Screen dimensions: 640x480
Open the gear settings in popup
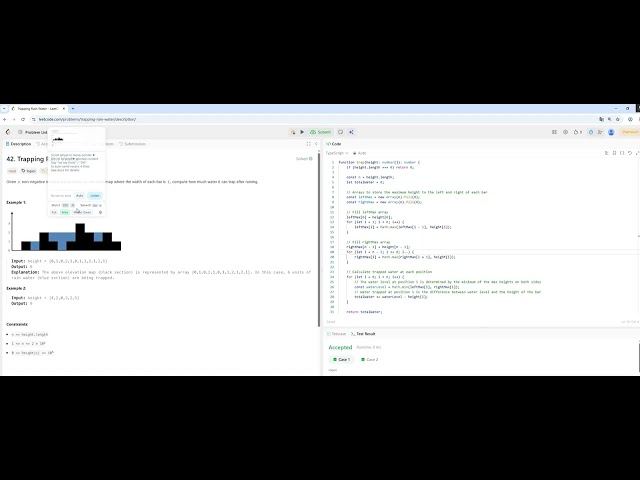[100, 212]
